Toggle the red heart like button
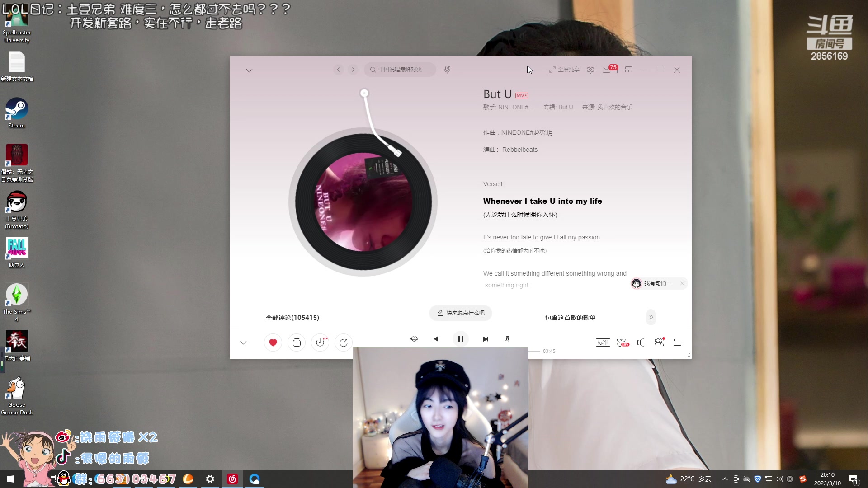Screen dimensions: 868x488 (x=273, y=343)
